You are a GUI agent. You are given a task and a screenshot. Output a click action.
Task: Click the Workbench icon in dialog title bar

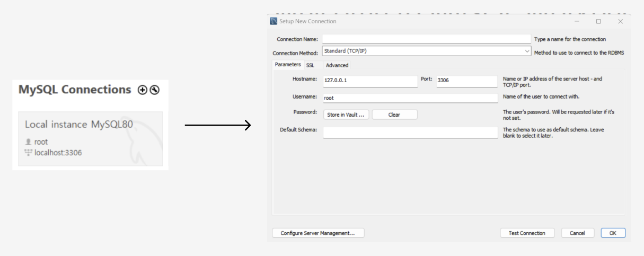(274, 21)
